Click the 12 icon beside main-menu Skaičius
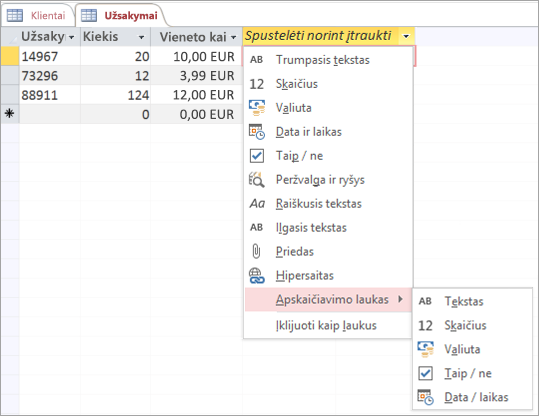Viewport: 539px width, 416px height. [x=256, y=84]
